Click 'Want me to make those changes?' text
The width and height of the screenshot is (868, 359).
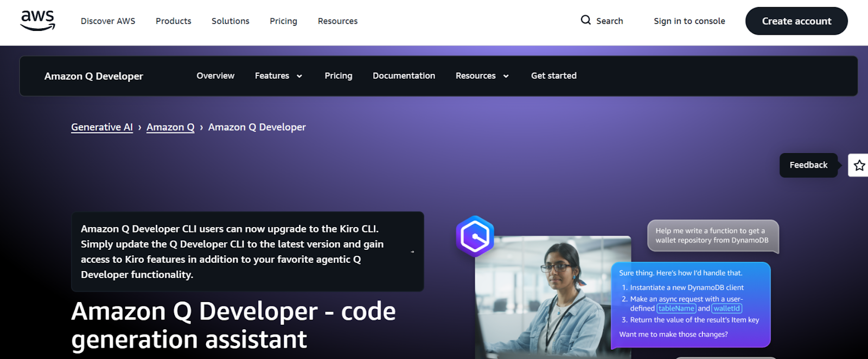click(673, 335)
